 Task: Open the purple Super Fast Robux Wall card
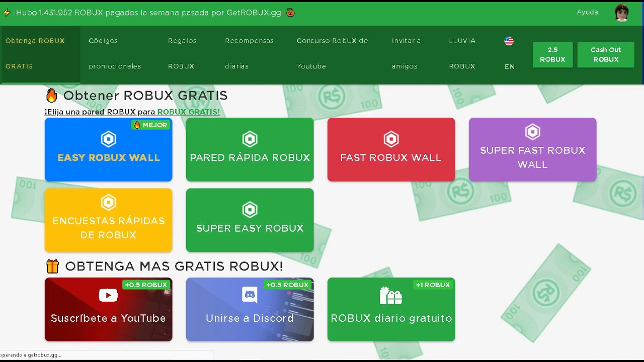[532, 149]
